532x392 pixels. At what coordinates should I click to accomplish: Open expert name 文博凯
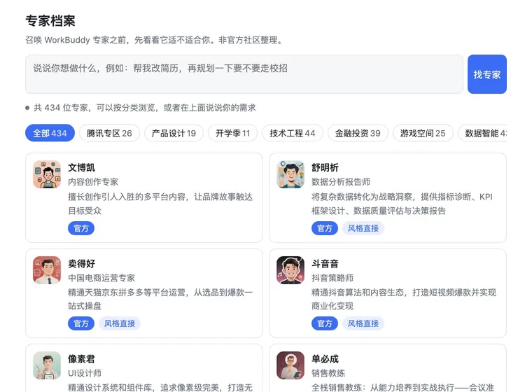81,168
